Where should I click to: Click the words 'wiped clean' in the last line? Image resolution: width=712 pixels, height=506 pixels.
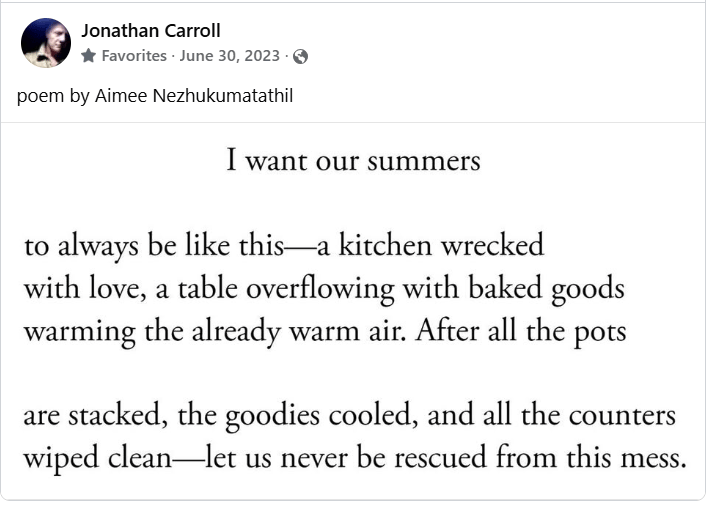(98, 458)
